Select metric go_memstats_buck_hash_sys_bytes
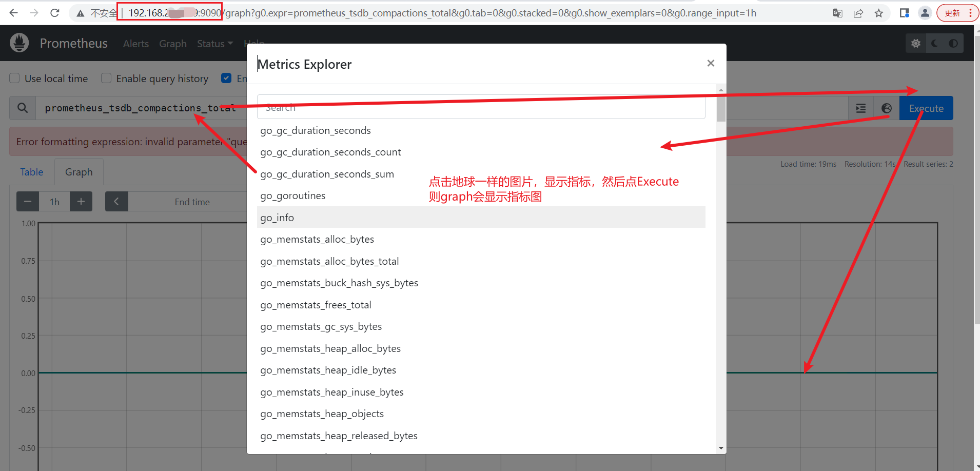The image size is (980, 471). (x=481, y=283)
